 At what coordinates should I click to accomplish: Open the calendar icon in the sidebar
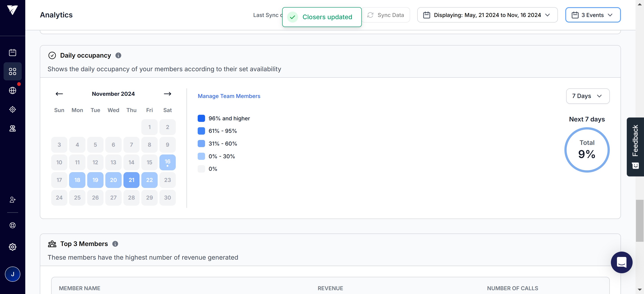[13, 52]
